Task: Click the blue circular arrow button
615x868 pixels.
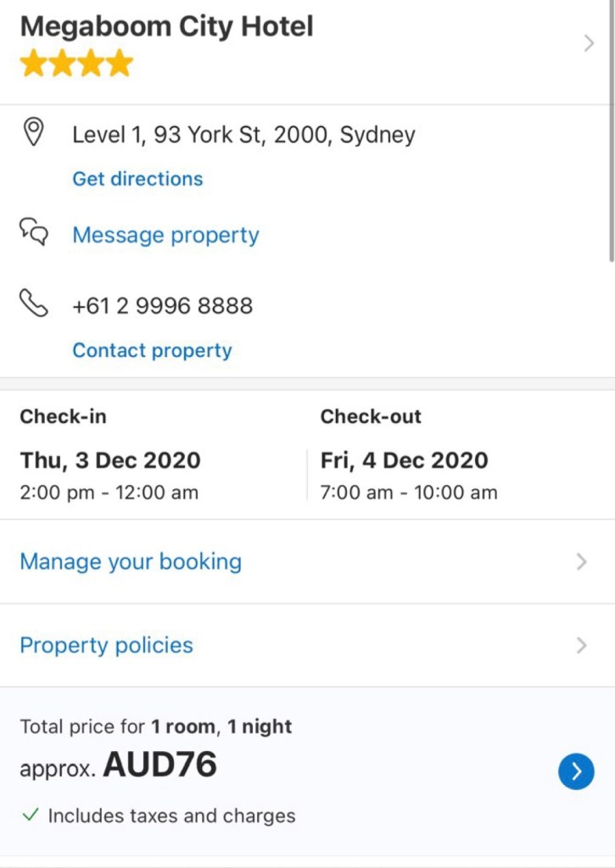Action: pos(576,771)
